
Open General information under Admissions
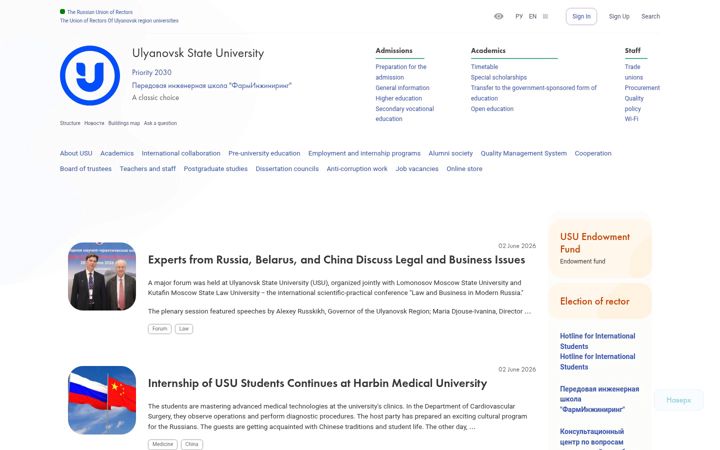point(403,88)
